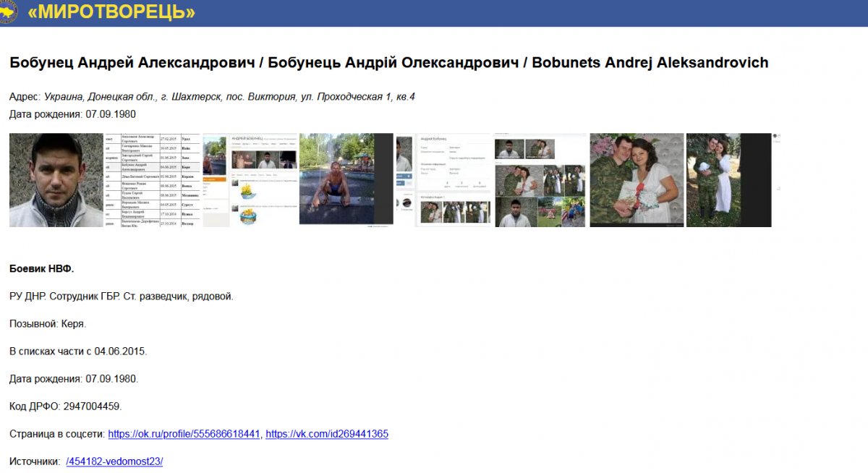The width and height of the screenshot is (868, 473).
Task: Open the unit roster table thumbnail
Action: 152,180
